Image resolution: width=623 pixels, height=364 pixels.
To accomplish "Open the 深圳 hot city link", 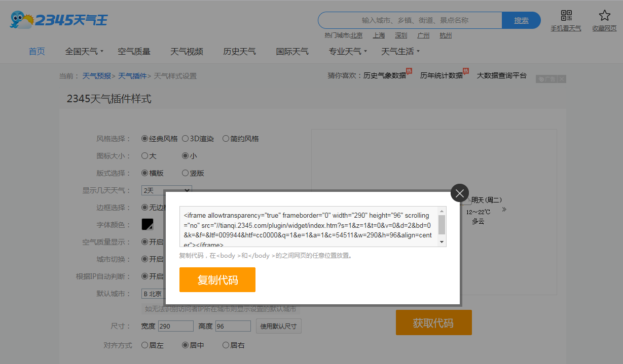I will point(401,35).
